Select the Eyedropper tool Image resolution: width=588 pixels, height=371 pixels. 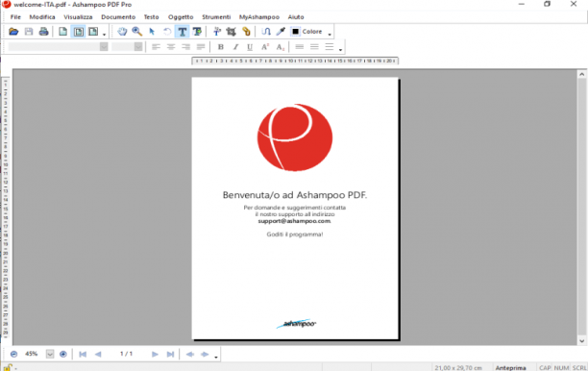coord(281,32)
